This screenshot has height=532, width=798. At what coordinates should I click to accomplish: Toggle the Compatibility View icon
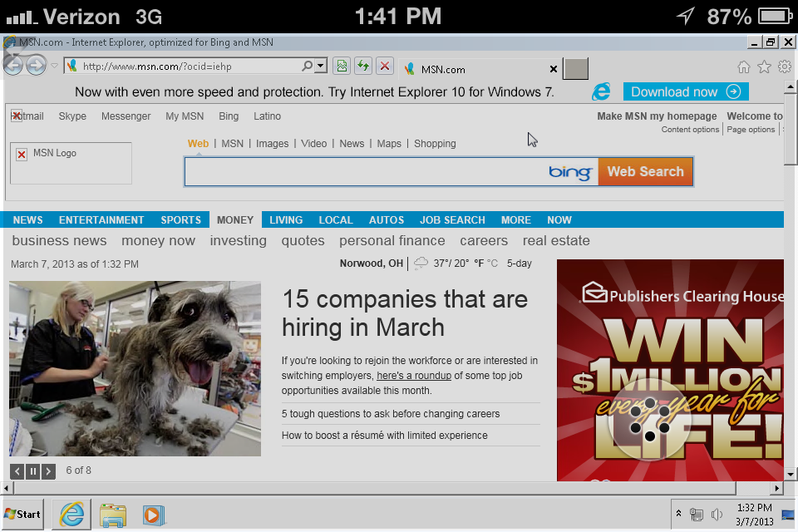coord(342,66)
